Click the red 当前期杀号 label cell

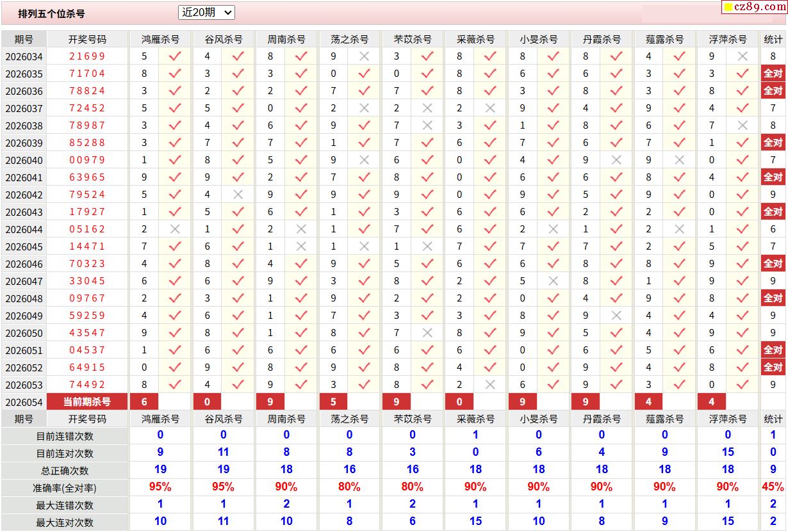tap(87, 402)
